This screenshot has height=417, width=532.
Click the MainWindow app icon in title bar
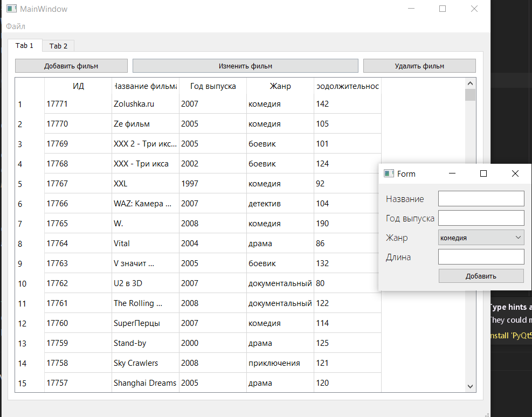pyautogui.click(x=11, y=9)
